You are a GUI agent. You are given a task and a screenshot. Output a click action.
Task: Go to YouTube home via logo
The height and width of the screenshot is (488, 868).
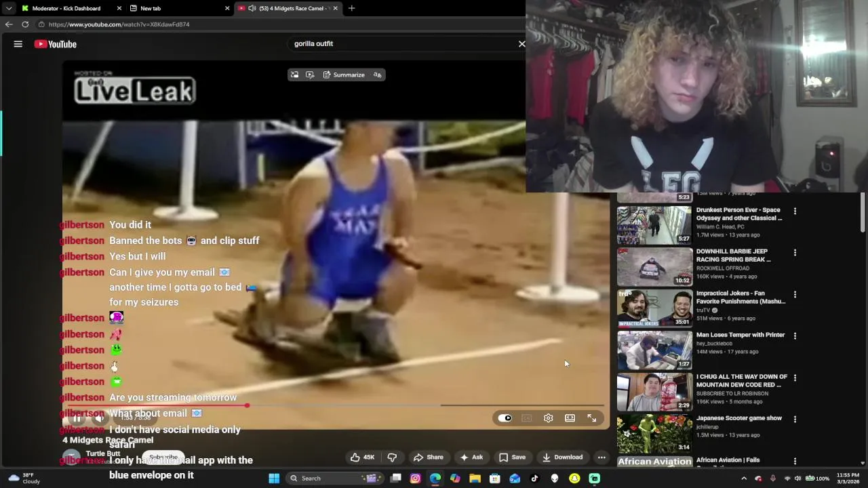coord(56,44)
